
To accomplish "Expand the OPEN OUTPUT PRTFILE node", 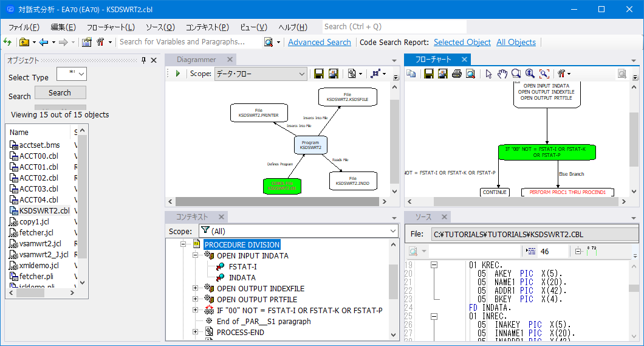I will [x=196, y=299].
